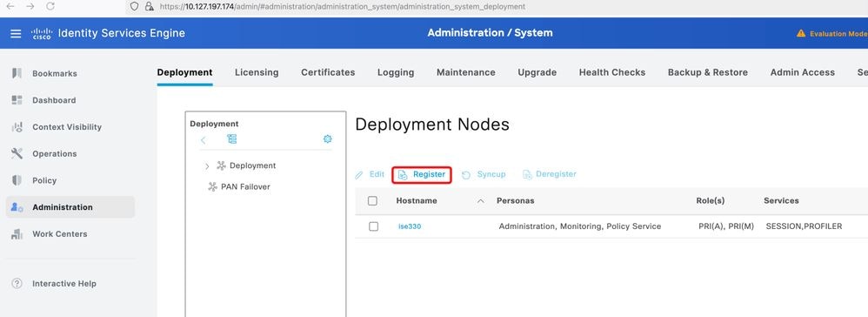Click the Interactive Help question icon
The height and width of the screenshot is (317, 868).
pyautogui.click(x=17, y=283)
